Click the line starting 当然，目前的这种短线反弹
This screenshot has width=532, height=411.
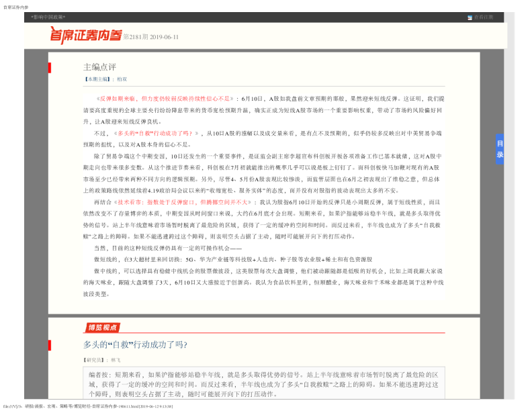tap(168, 248)
